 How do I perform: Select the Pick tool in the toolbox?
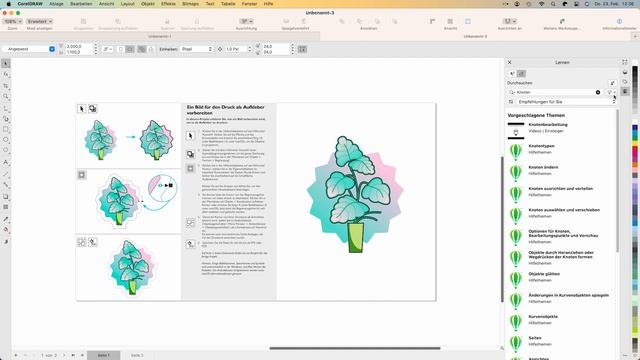pyautogui.click(x=6, y=64)
